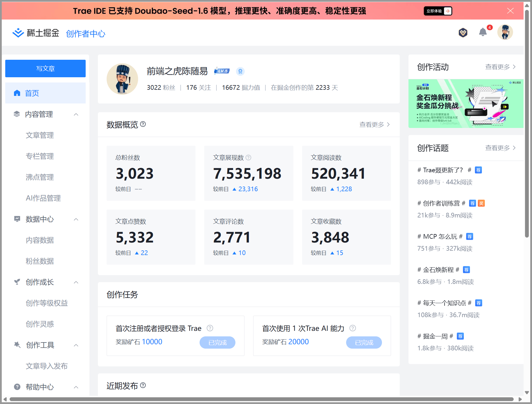Click the 文章收藏数 3,848 card
Screen dimensions: 532x404
[x=346, y=237]
